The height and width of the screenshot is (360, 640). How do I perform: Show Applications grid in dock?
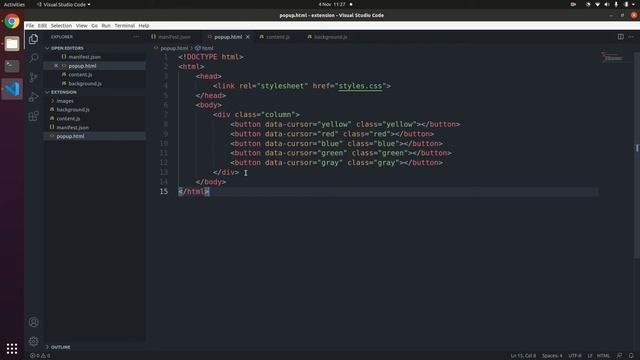12,349
